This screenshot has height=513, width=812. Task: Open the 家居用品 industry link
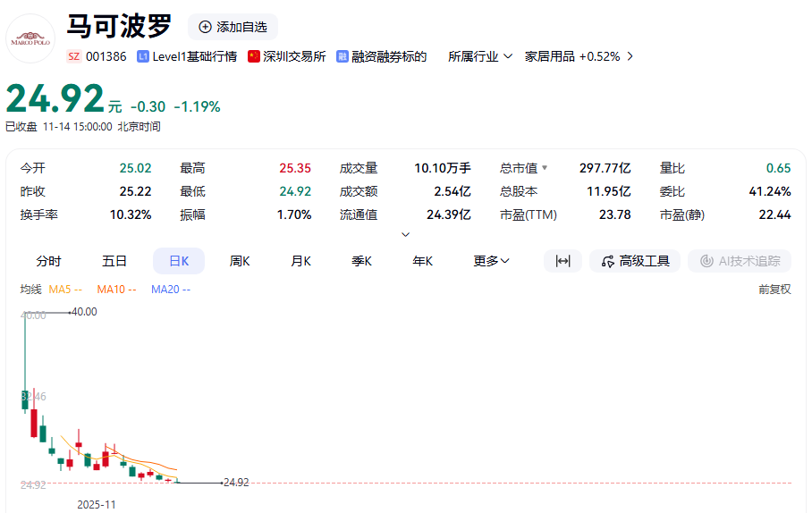tap(579, 56)
